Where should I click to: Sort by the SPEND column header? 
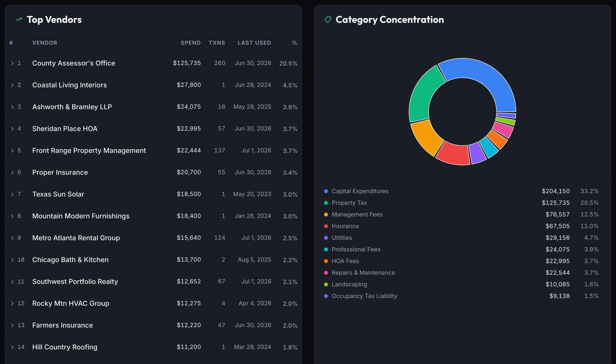coord(191,43)
